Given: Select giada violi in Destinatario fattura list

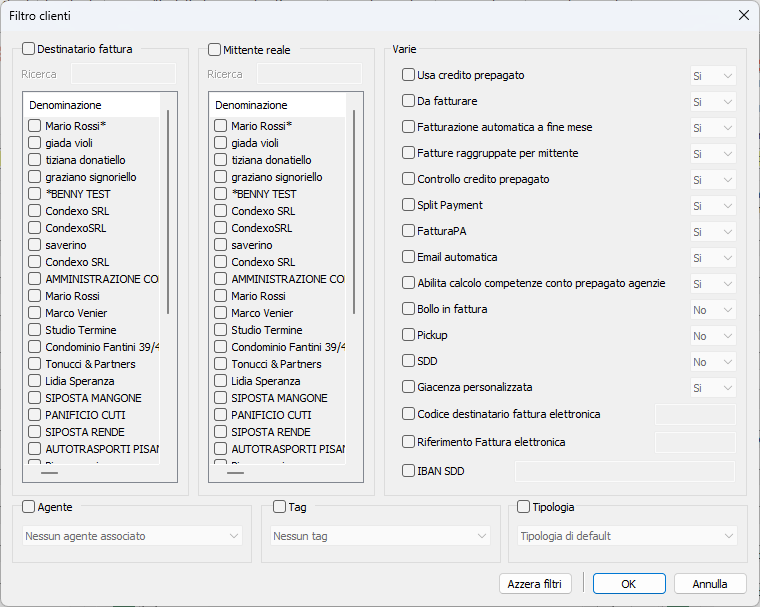Looking at the screenshot, I should click(35, 143).
